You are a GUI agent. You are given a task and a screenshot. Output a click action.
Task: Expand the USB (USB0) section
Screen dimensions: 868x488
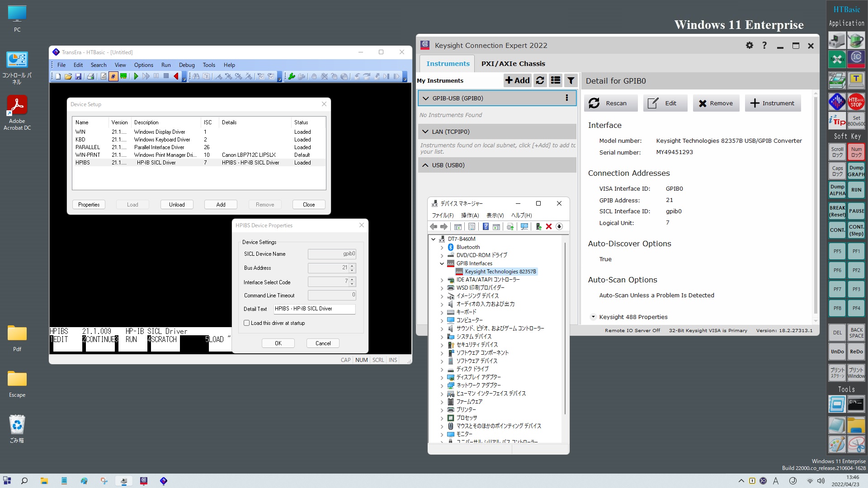(x=425, y=165)
